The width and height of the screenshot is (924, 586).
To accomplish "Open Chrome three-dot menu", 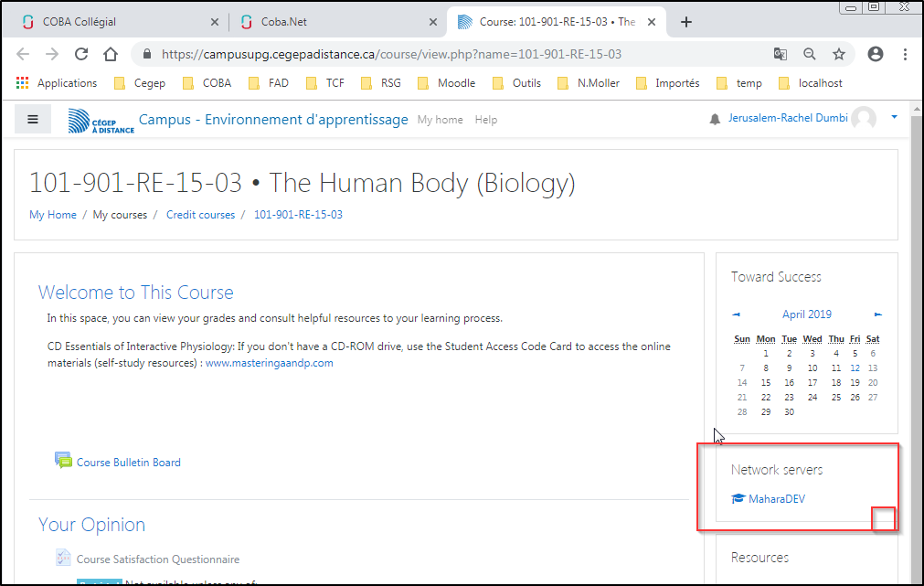I will click(x=905, y=54).
